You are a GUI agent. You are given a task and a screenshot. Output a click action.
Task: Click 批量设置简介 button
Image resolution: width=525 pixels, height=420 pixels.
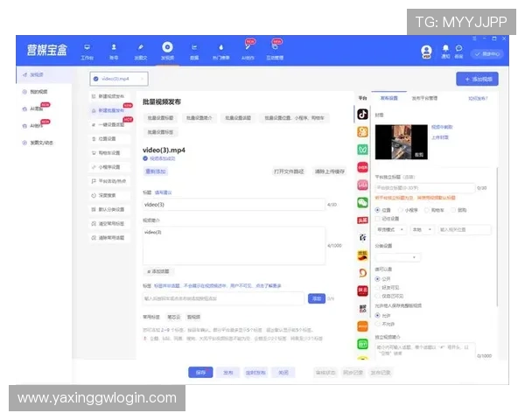(199, 118)
